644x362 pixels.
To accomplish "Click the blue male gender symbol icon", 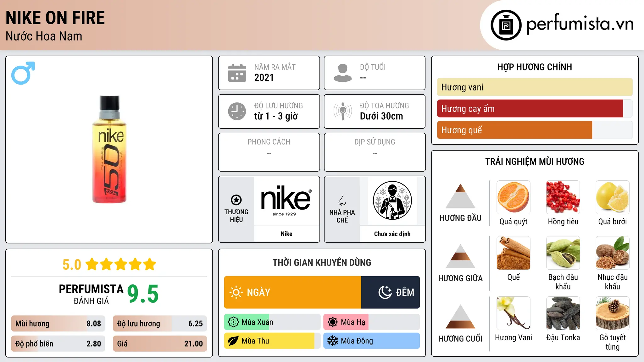I will point(23,73).
